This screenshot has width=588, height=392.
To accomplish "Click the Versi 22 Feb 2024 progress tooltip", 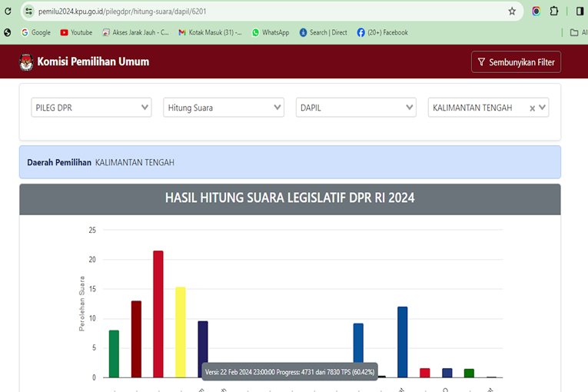I will pos(290,372).
